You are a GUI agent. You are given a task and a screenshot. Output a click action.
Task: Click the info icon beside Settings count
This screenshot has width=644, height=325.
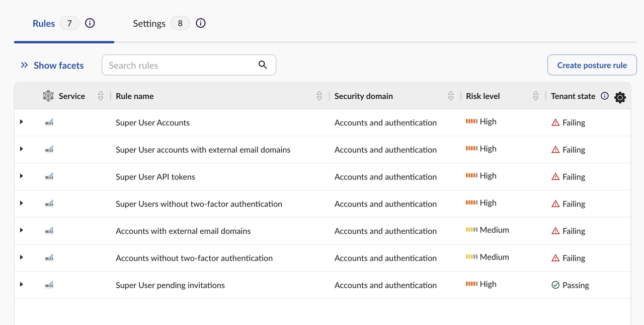click(x=201, y=23)
